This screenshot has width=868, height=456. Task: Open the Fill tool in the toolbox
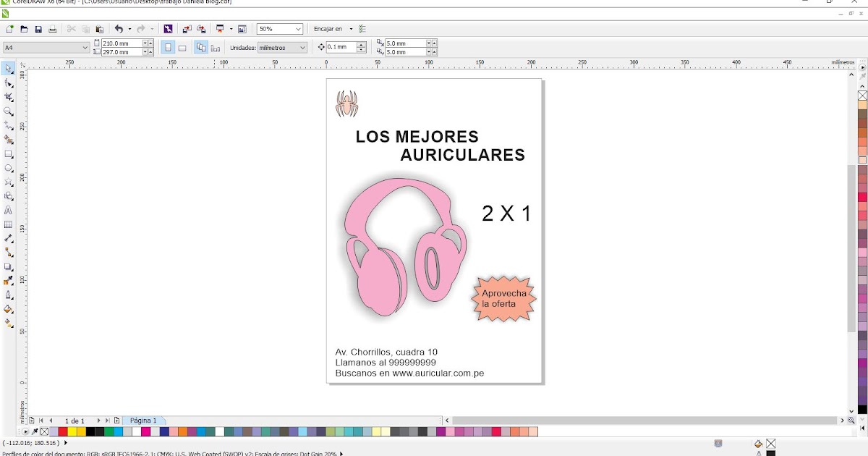pos(7,310)
